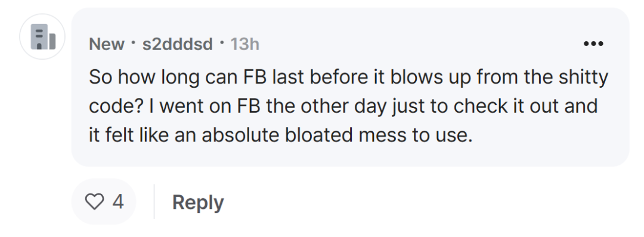Select the line starting 'code? I went'
Screen dimensions: 644x237
tap(343, 107)
